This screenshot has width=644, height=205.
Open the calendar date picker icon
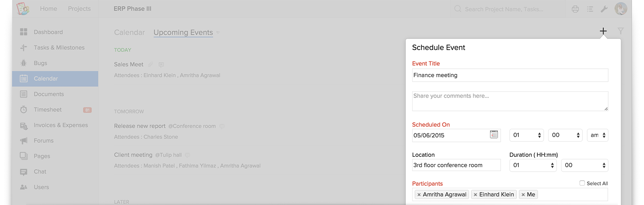(x=494, y=135)
